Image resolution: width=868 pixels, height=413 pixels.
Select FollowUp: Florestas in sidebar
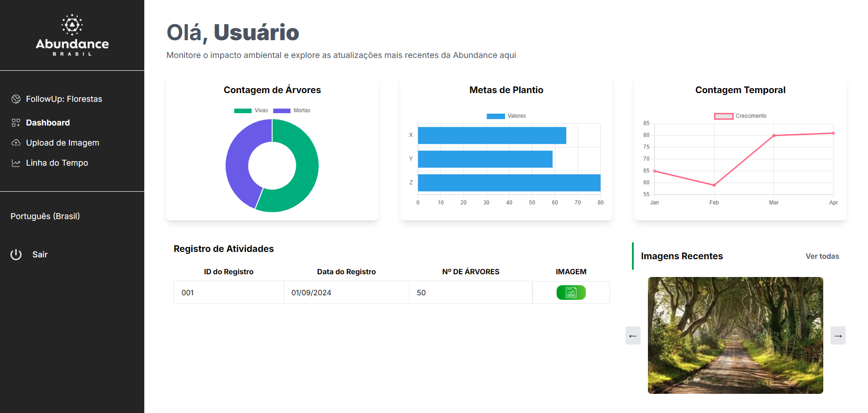[64, 99]
